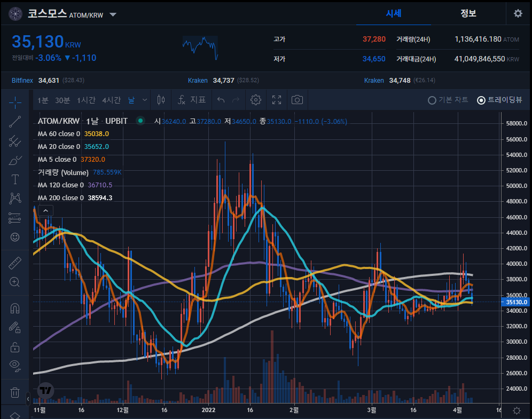Set chart interval to 4시간
The width and height of the screenshot is (532, 419).
(x=112, y=100)
